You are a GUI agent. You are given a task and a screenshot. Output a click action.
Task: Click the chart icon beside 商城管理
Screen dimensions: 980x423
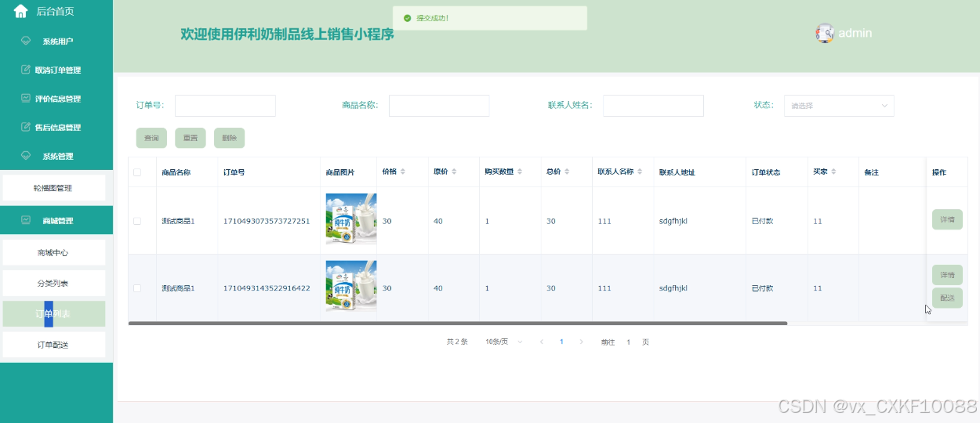(26, 220)
